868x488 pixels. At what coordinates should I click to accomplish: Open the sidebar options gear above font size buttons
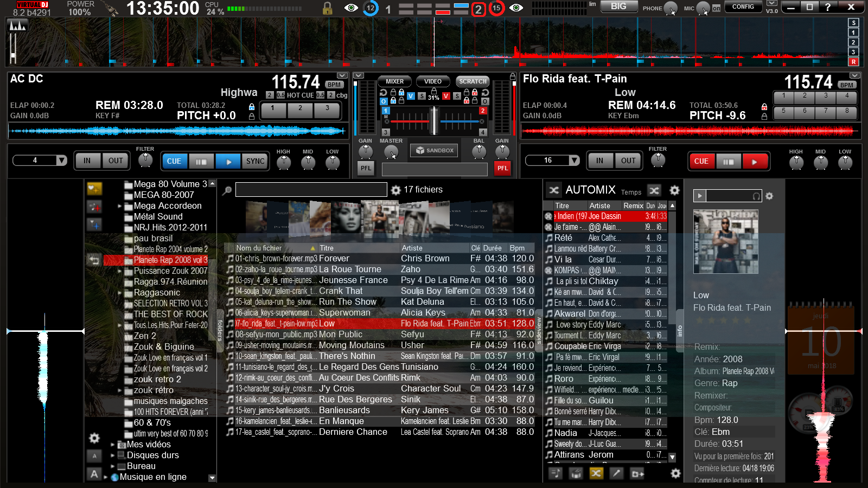pyautogui.click(x=94, y=438)
